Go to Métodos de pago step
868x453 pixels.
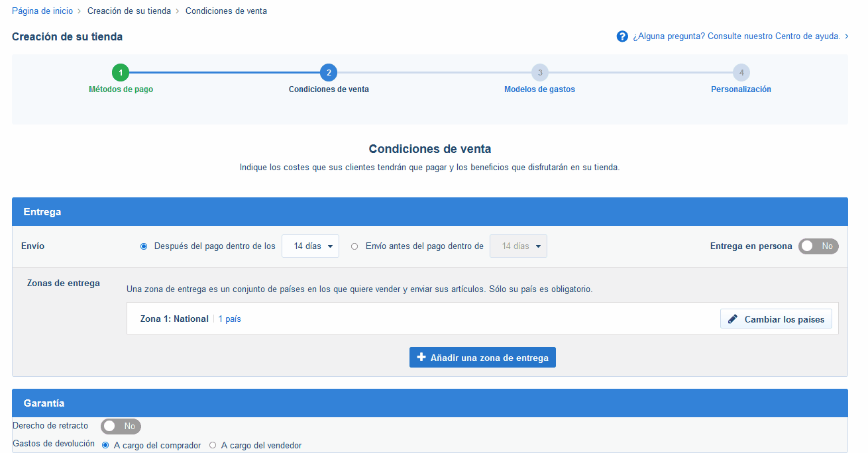pos(121,89)
